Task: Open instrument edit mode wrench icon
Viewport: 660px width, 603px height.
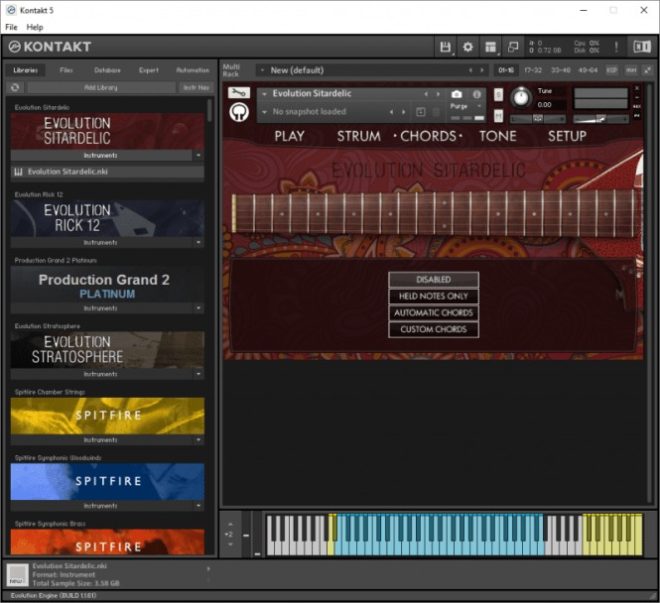Action: (x=239, y=93)
